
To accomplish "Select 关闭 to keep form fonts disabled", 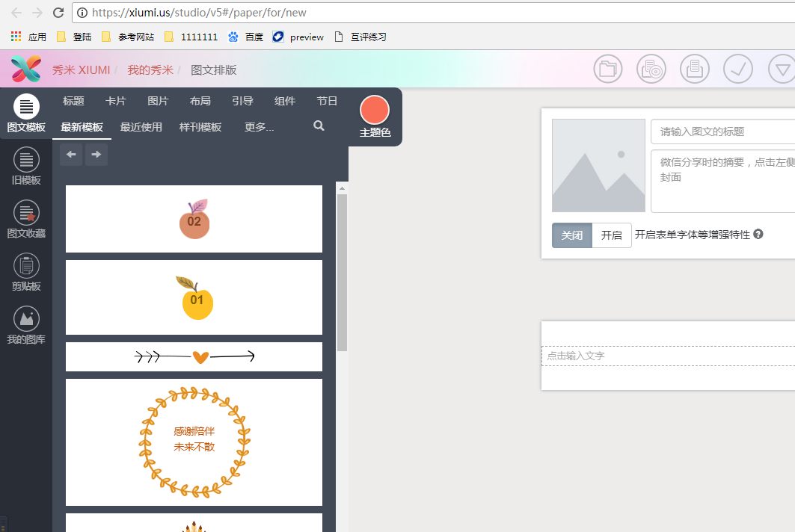I will click(572, 235).
